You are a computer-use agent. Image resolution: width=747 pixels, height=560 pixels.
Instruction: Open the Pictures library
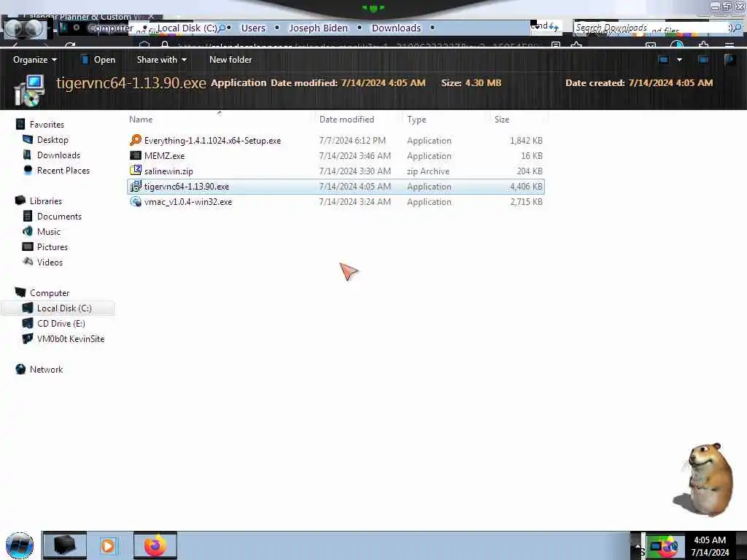point(53,246)
